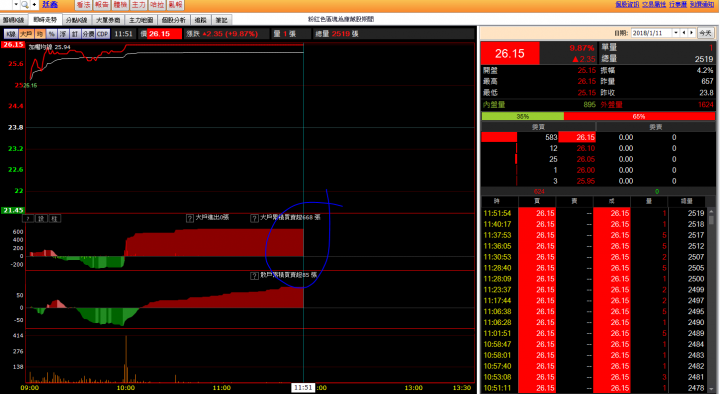Click the 委賣 order book header
The height and width of the screenshot is (394, 720).
[655, 127]
